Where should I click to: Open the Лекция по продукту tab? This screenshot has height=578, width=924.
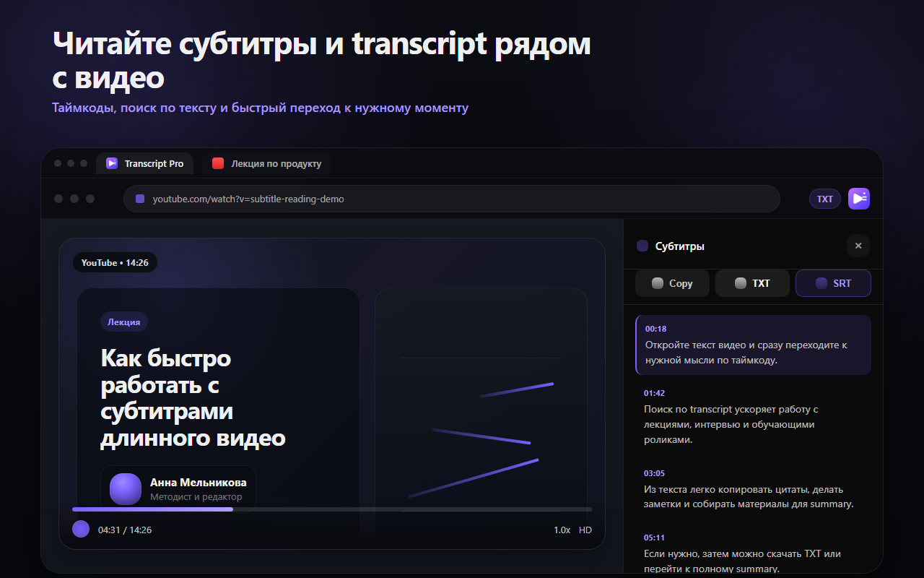click(x=268, y=163)
